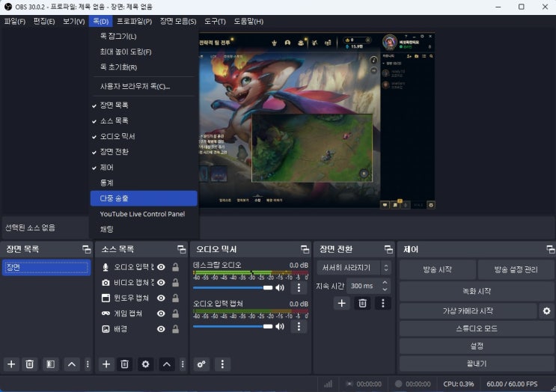Click the 가상 카메라 시작 button

468,311
